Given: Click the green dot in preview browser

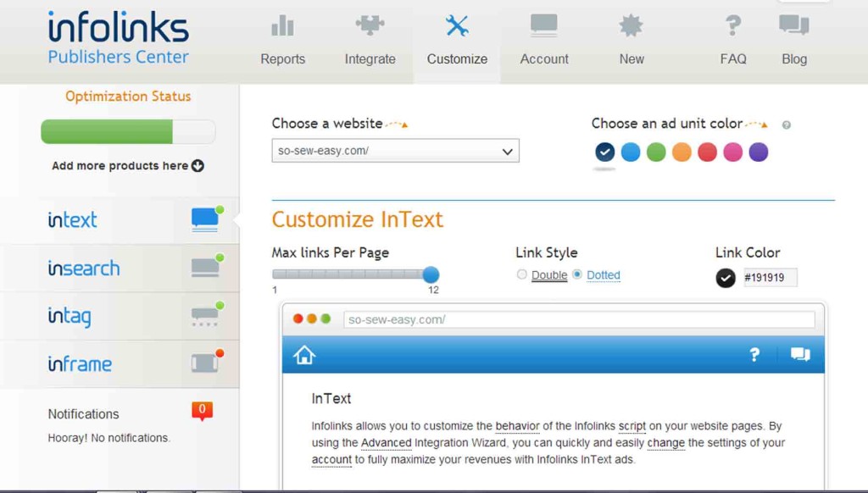Looking at the screenshot, I should coord(325,319).
